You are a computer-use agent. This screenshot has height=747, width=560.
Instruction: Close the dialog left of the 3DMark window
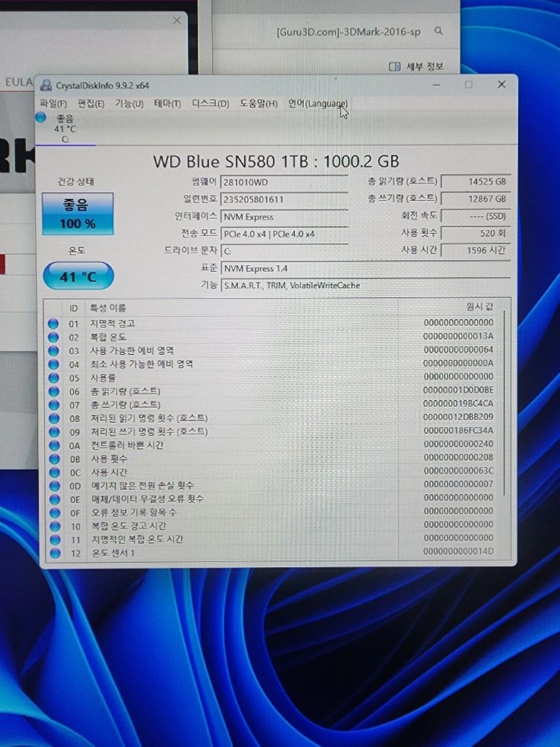point(177,20)
